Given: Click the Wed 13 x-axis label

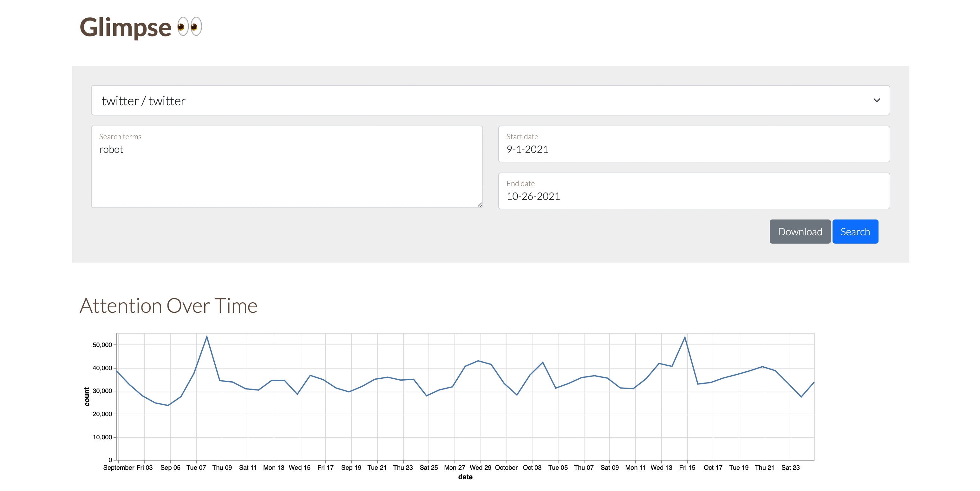Looking at the screenshot, I should tap(661, 468).
